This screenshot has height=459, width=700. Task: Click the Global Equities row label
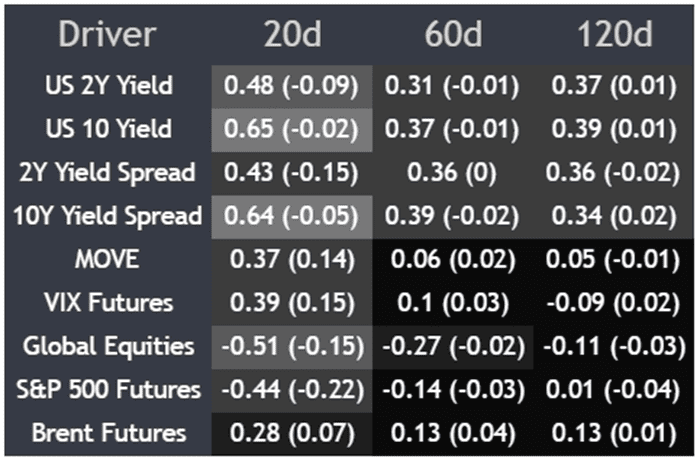109,346
